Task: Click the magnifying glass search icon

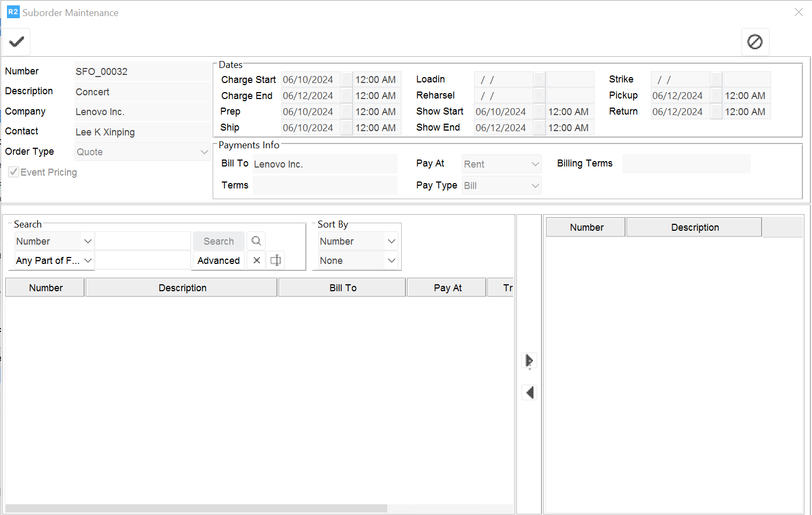Action: tap(256, 241)
